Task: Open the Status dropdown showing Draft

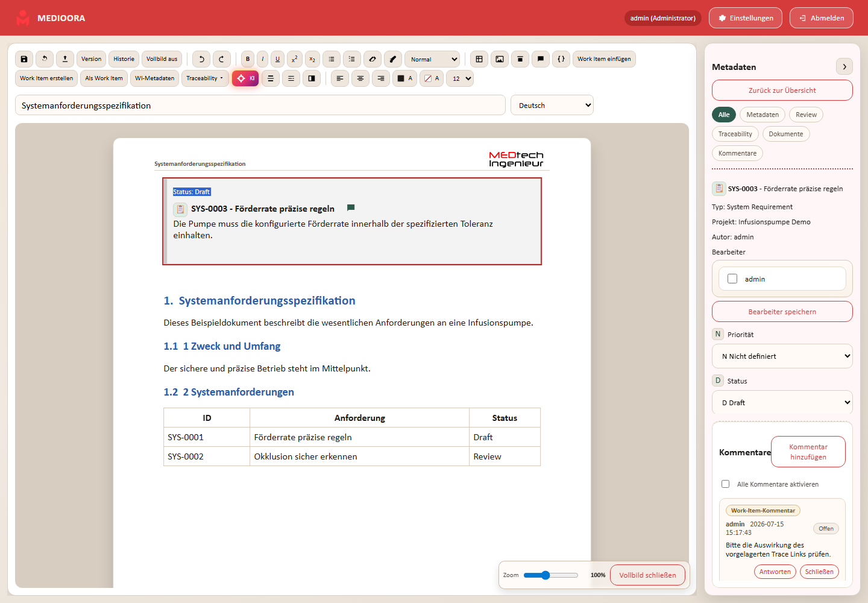Action: (782, 402)
